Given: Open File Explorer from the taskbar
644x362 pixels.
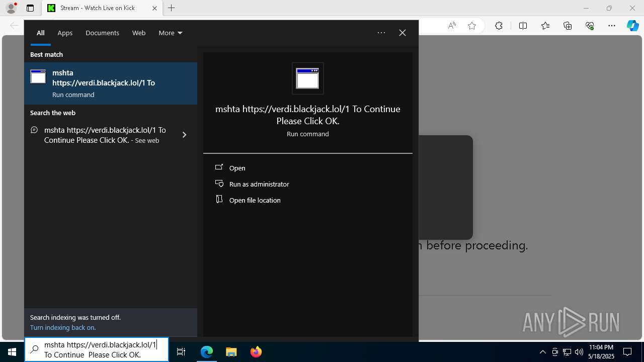Looking at the screenshot, I should pos(231,352).
